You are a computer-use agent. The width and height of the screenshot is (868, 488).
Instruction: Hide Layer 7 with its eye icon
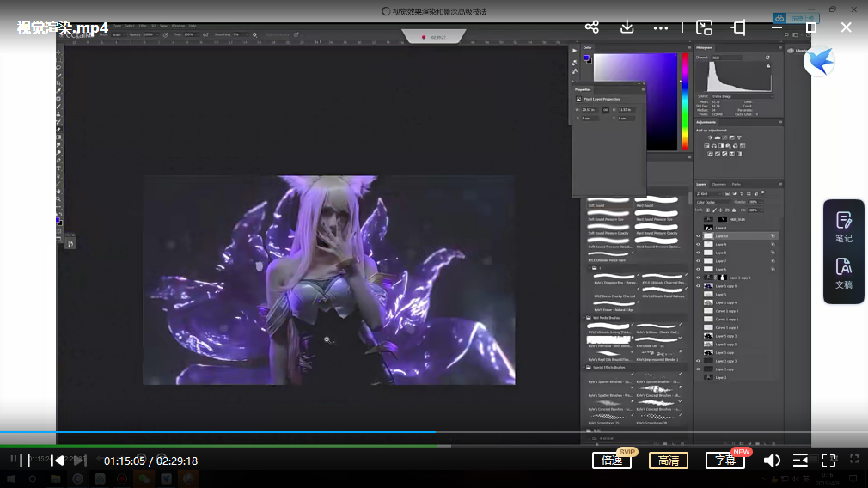click(x=698, y=260)
